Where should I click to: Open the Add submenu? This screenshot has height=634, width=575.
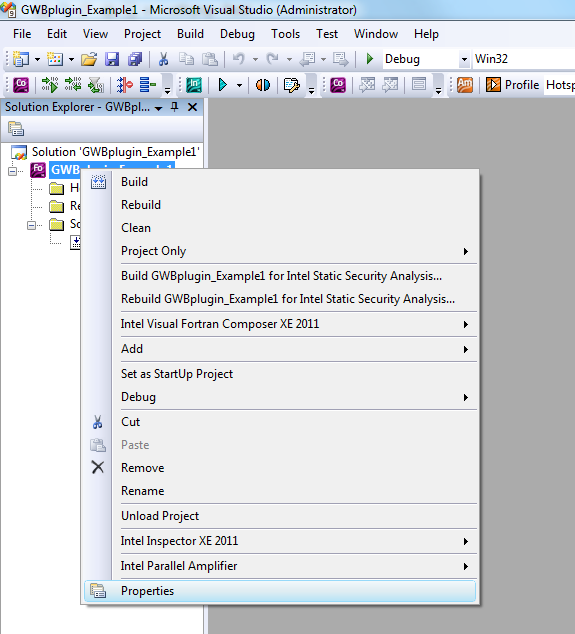(x=280, y=349)
